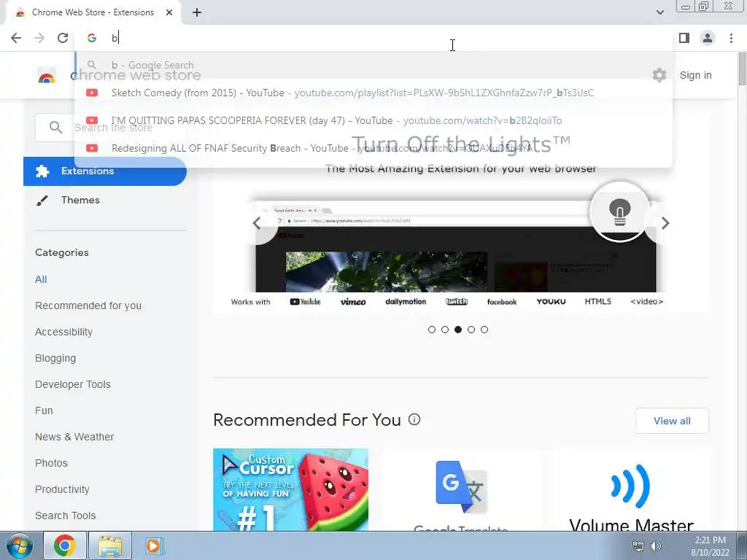This screenshot has height=560, width=747.
Task: Show previous carousel slide arrow
Action: (258, 223)
